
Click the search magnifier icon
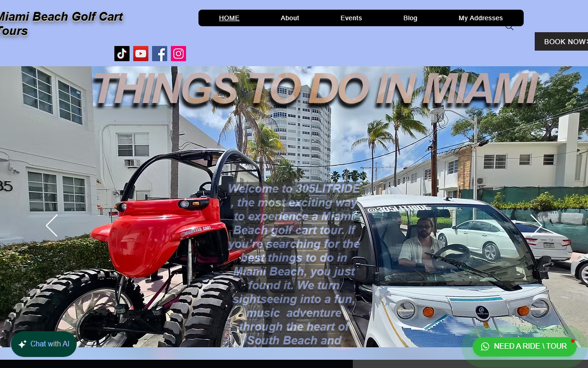tap(509, 27)
